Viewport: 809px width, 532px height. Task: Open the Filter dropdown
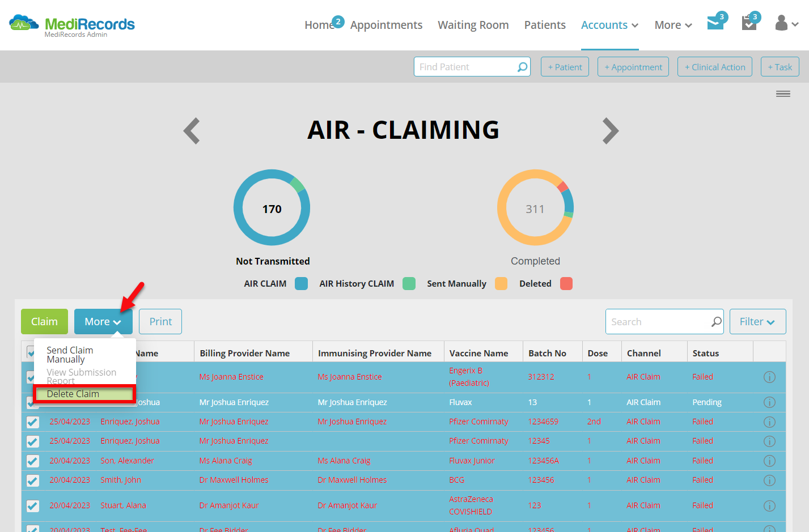757,322
